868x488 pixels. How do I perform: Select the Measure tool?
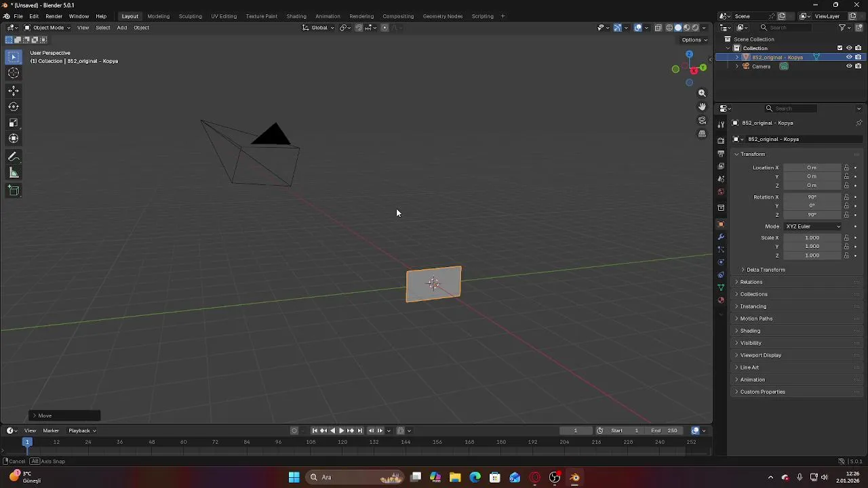(x=14, y=173)
